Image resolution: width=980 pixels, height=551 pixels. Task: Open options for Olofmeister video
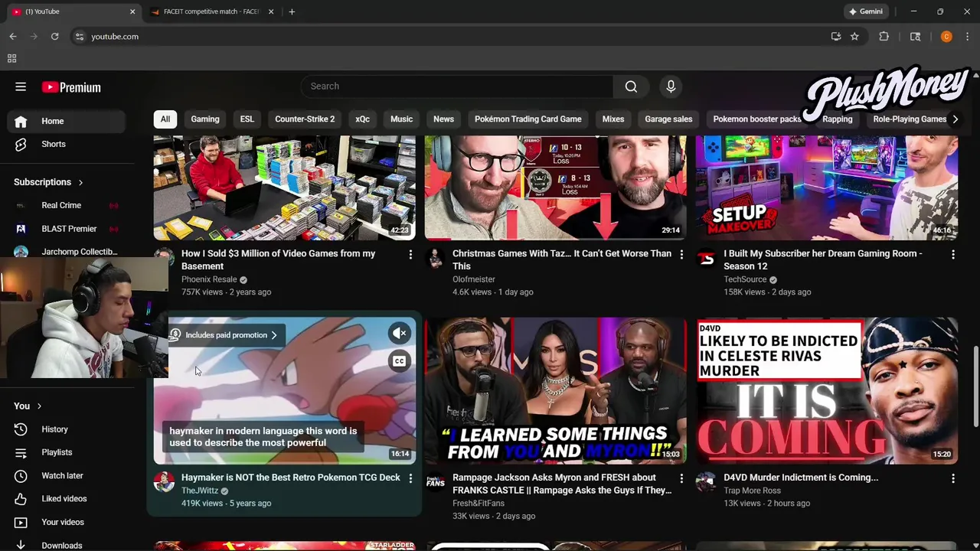pyautogui.click(x=681, y=254)
